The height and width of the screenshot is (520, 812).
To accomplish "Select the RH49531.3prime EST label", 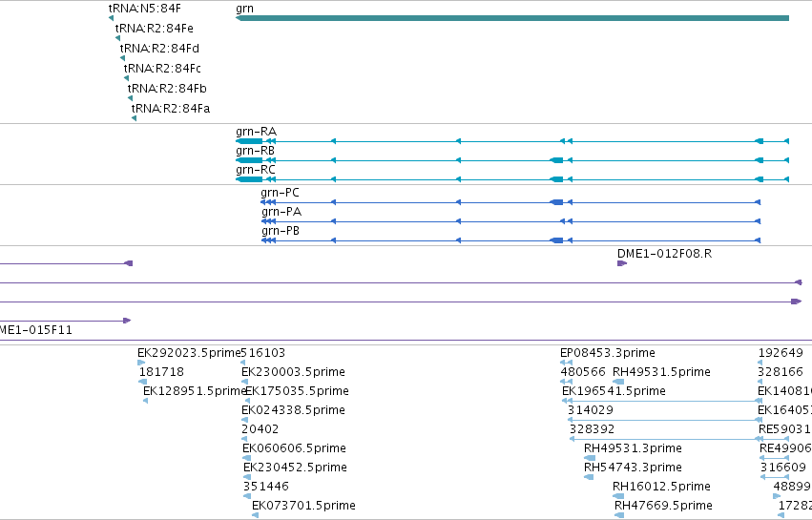I will (633, 448).
